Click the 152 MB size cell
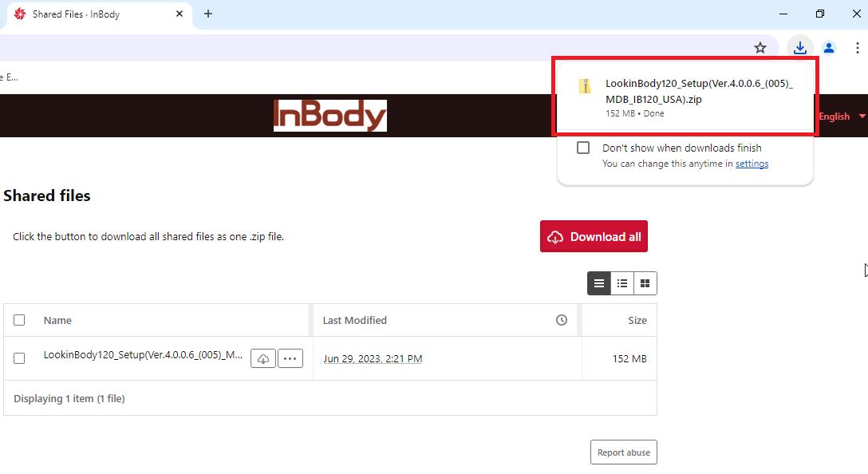This screenshot has width=868, height=474. coord(629,359)
